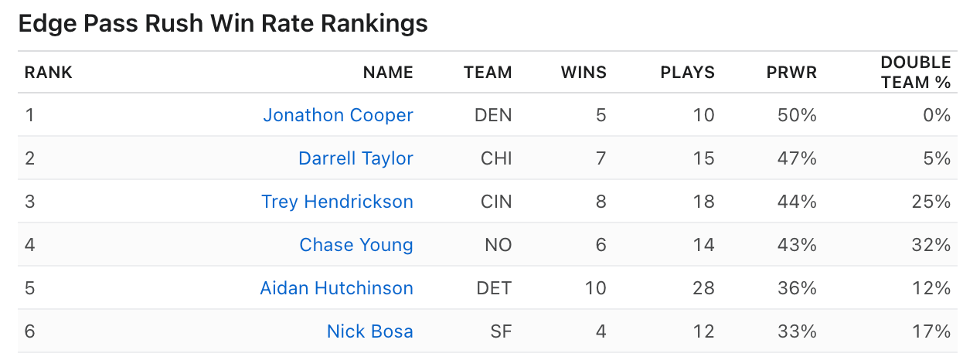The height and width of the screenshot is (360, 980).
Task: Click Chase Young's 32% double team cell
Action: click(931, 245)
